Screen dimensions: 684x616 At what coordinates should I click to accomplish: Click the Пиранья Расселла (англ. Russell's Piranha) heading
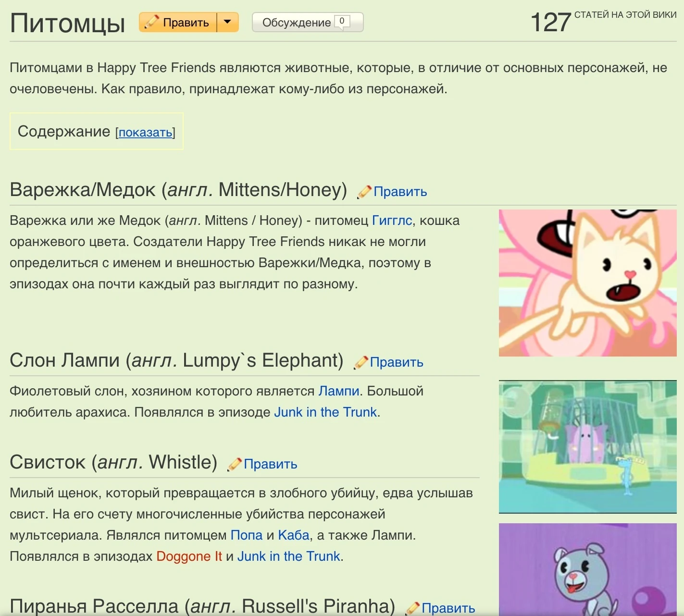pos(202,606)
